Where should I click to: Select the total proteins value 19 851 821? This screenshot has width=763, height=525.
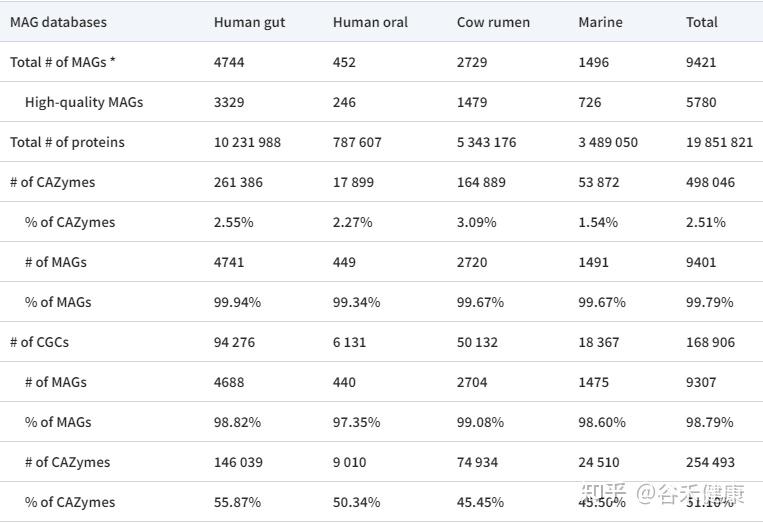719,142
